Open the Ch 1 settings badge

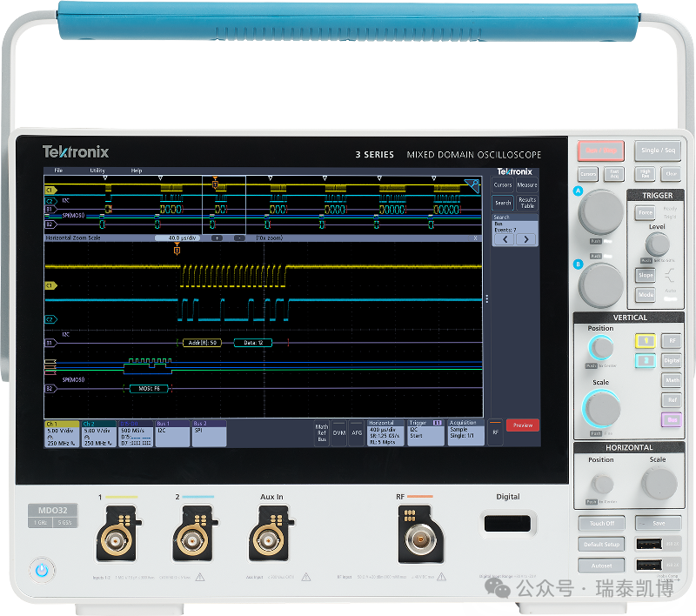point(62,433)
